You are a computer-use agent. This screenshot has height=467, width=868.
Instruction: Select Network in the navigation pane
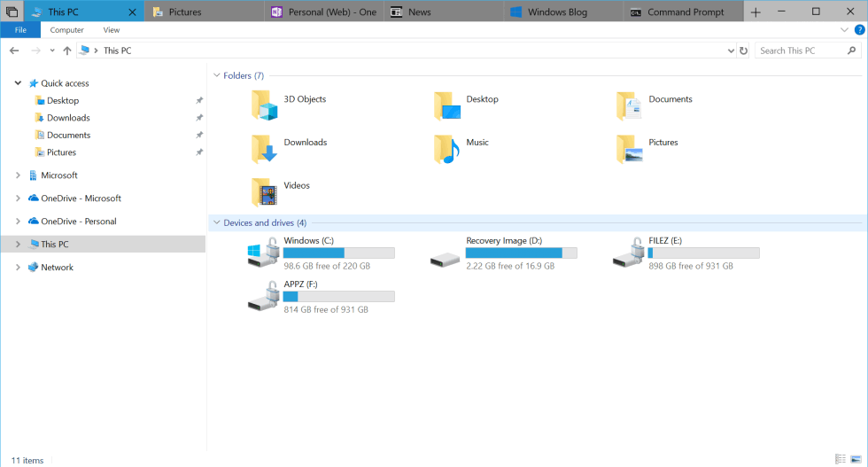point(57,267)
